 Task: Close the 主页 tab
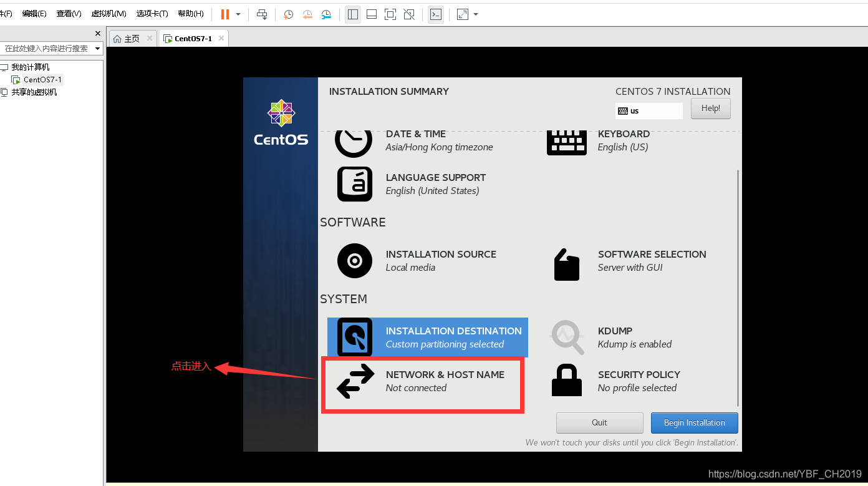tap(149, 38)
